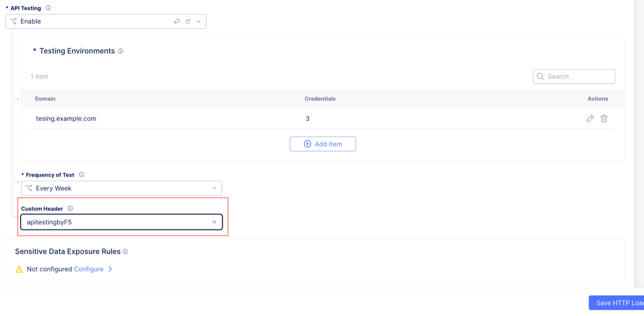This screenshot has width=644, height=316.
Task: Open the API Testing dropdown
Action: point(199,21)
